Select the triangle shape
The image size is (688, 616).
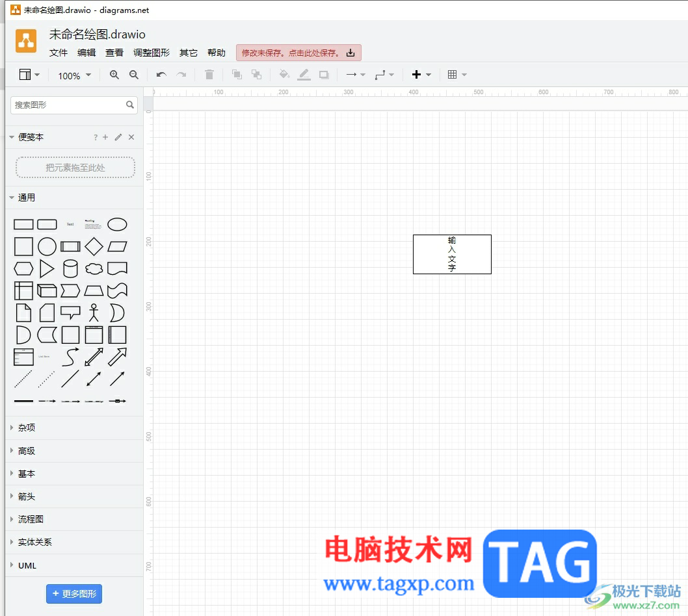[x=47, y=269]
